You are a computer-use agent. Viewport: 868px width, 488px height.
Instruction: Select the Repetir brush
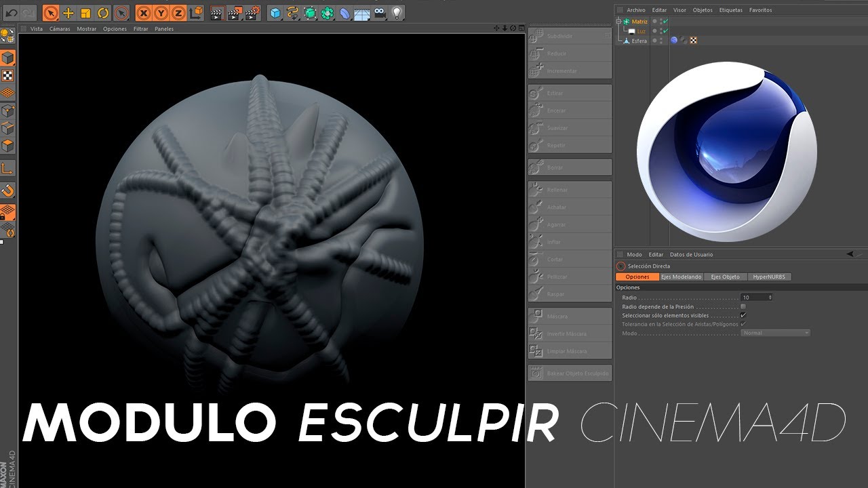click(x=570, y=146)
